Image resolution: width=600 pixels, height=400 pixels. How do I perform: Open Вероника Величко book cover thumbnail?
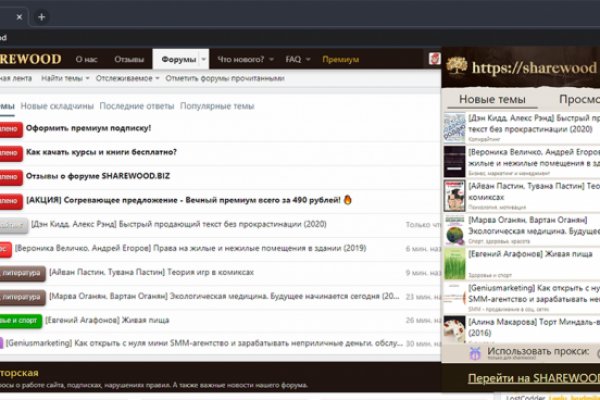(x=454, y=161)
